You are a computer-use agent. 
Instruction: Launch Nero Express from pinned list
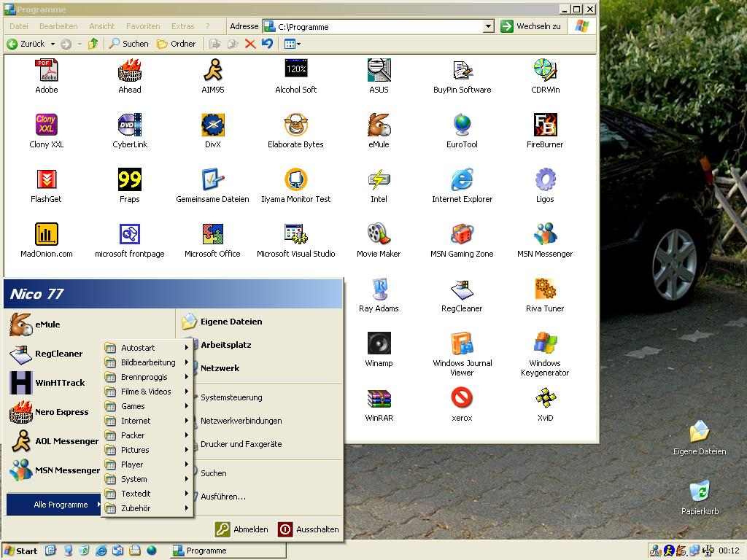49,412
